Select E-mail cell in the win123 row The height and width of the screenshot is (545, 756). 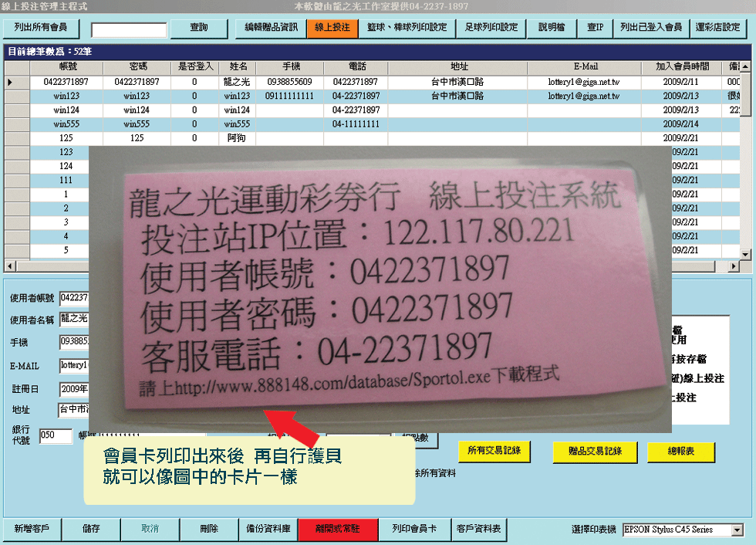click(585, 96)
